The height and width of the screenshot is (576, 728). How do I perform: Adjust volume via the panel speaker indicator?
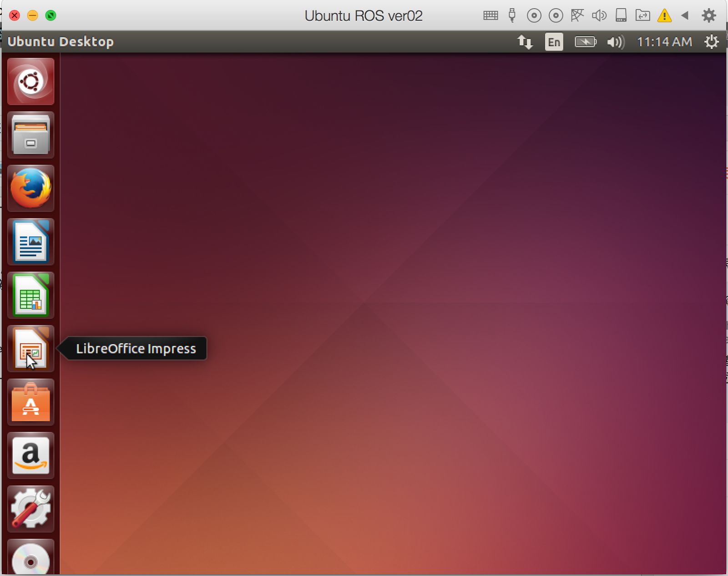tap(615, 41)
